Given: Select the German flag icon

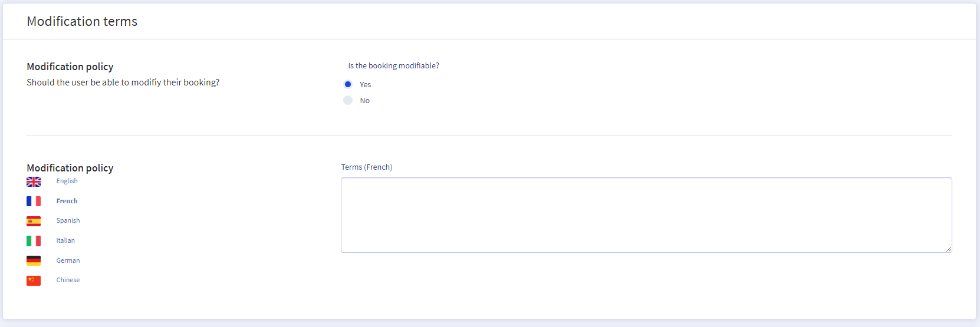Looking at the screenshot, I should pos(34,260).
